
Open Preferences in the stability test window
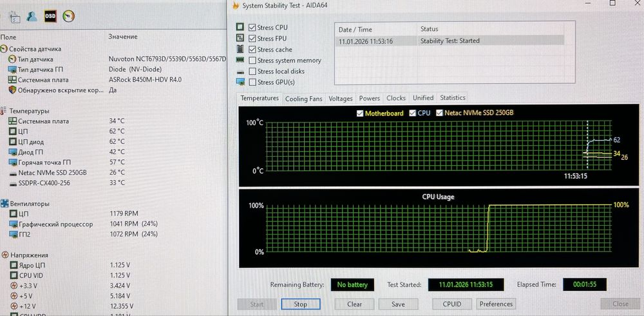tap(496, 304)
